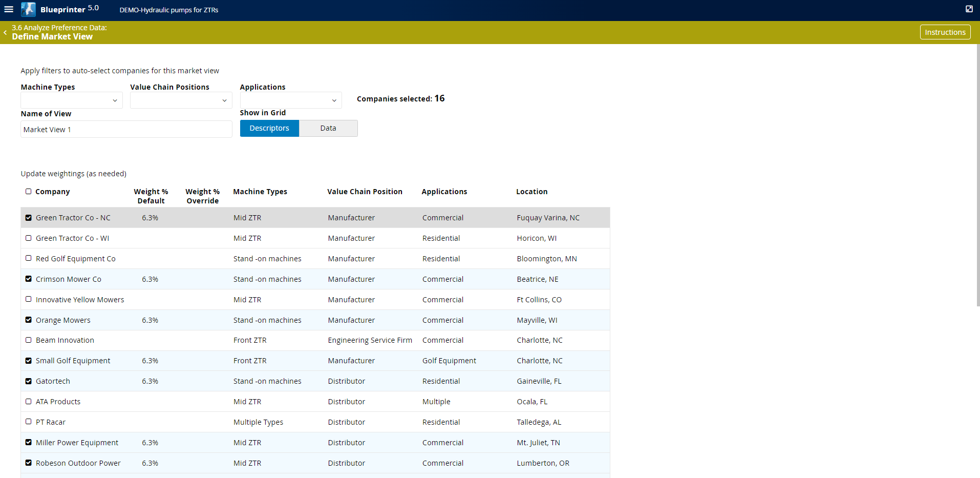Click the Company column header text

coord(53,192)
